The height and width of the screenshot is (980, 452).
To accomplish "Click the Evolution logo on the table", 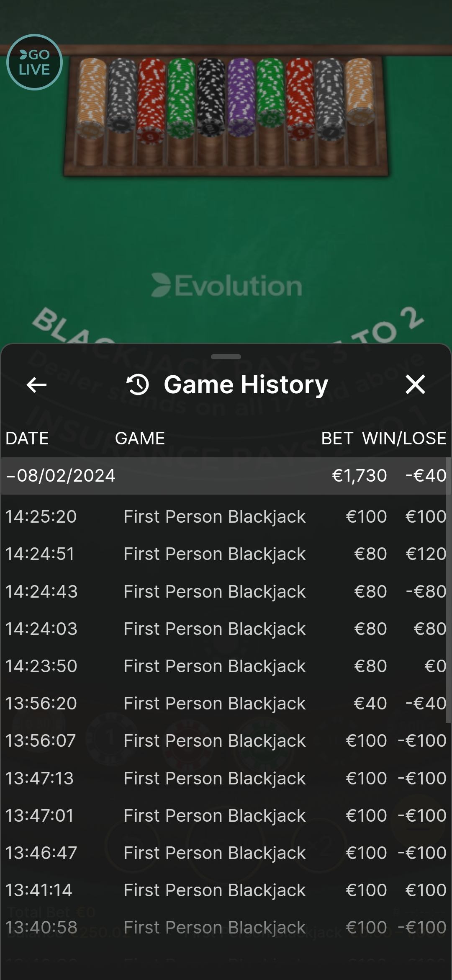I will (226, 286).
